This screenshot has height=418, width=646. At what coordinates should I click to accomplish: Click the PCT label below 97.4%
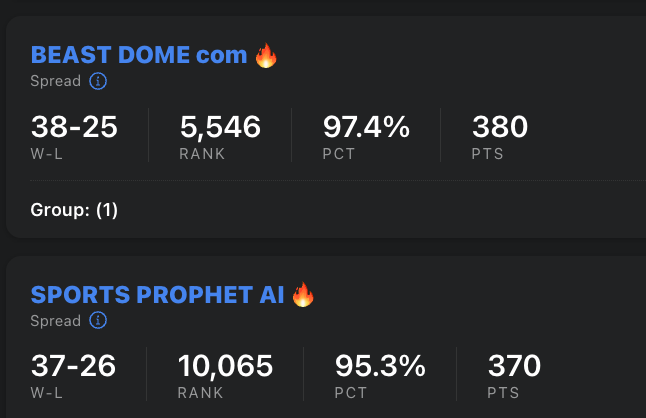tap(338, 154)
